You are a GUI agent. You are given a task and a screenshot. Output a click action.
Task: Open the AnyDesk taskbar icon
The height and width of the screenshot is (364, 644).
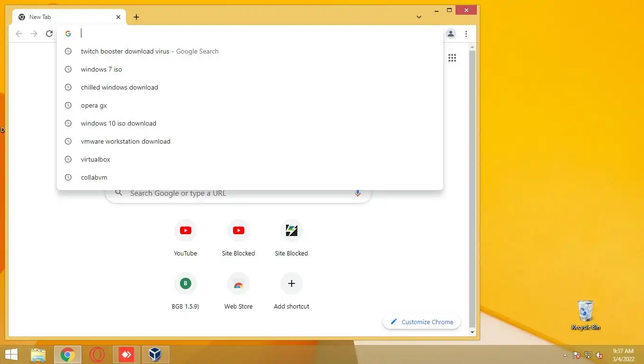pos(126,355)
